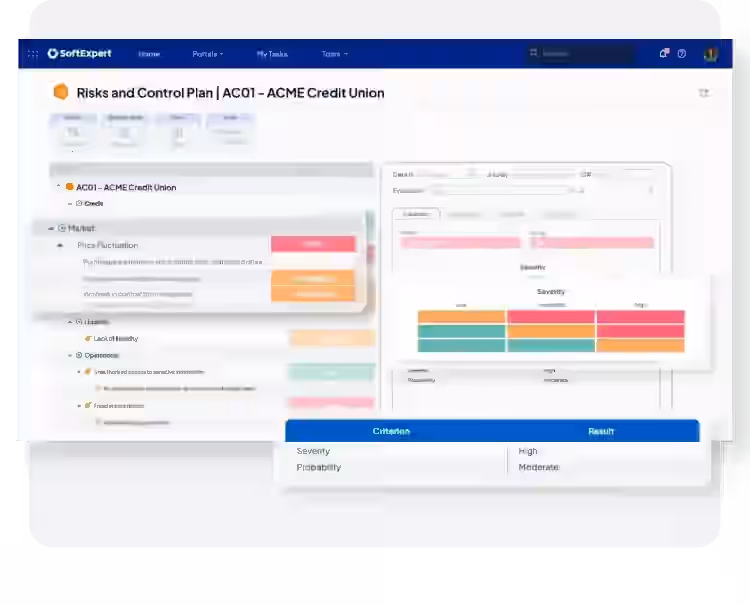Screen dimensions: 750x605
Task: Collapse the Market category
Action: point(51,228)
